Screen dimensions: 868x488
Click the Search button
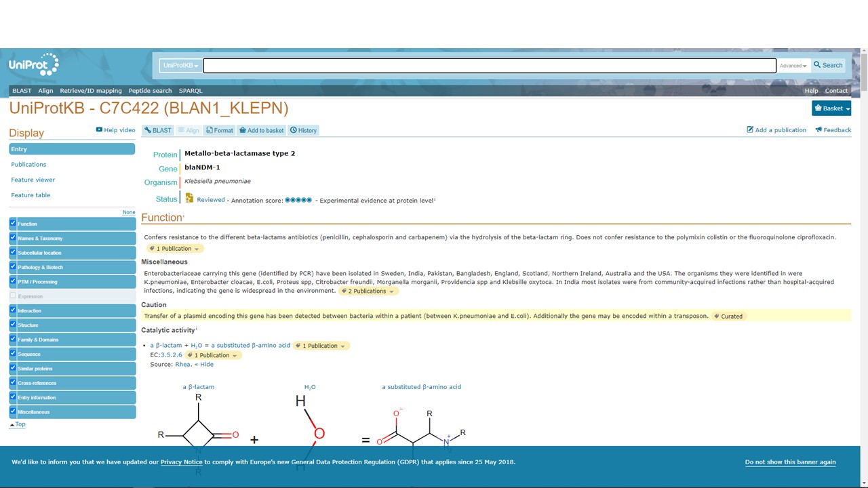click(x=828, y=65)
